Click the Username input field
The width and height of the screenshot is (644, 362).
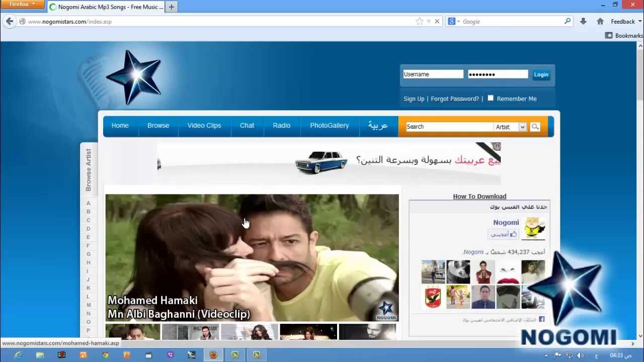click(433, 74)
